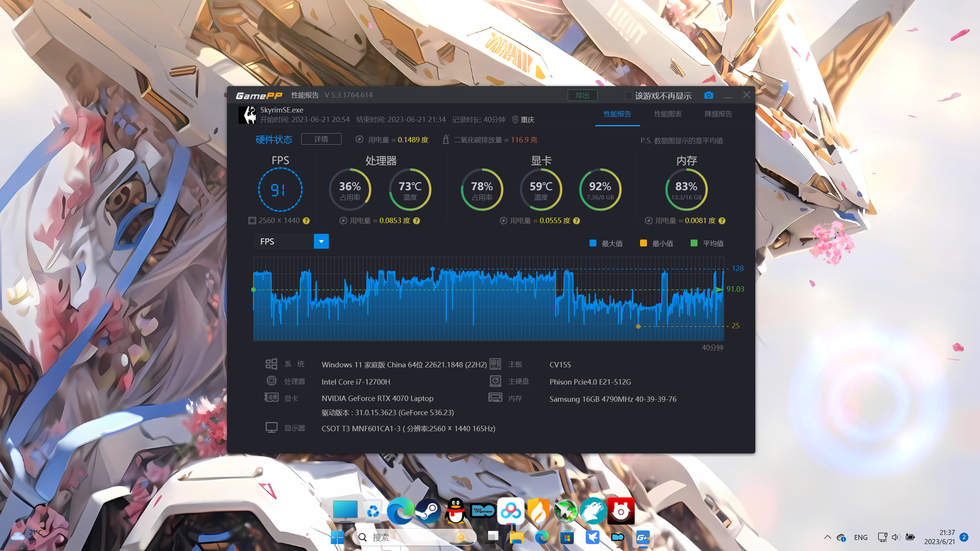Click the 主硬盘 disk icon

click(x=495, y=381)
